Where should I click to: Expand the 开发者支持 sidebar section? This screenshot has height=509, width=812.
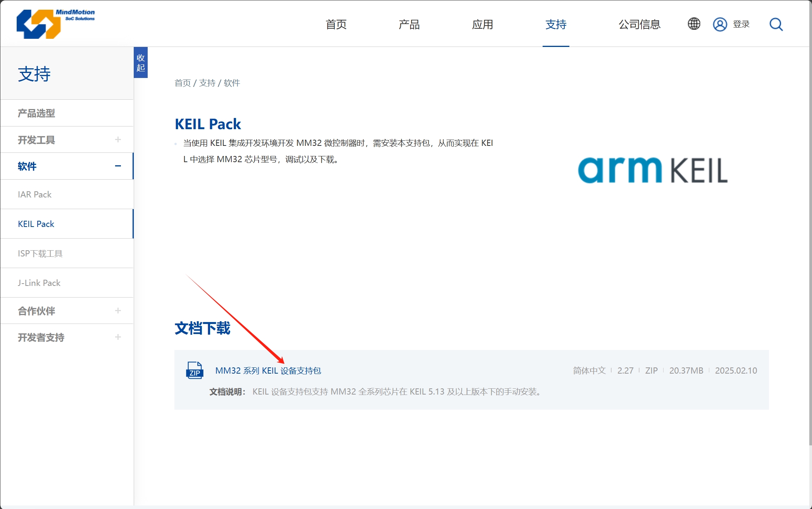click(x=118, y=337)
